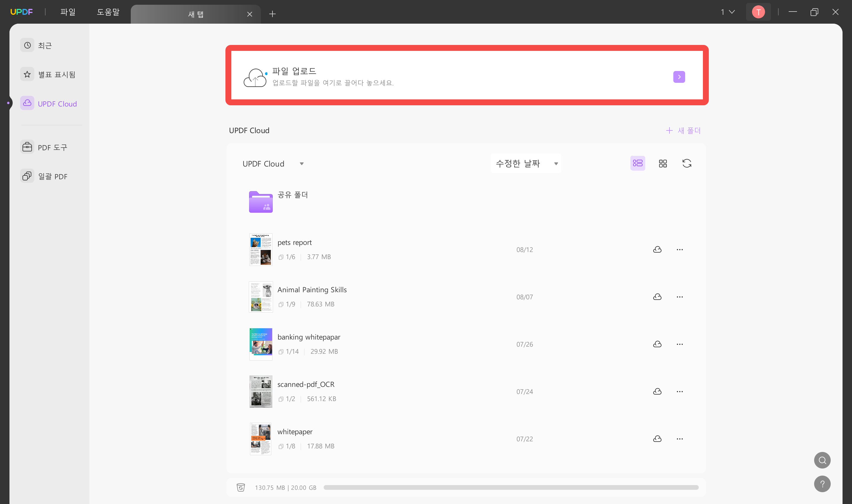Select the 새 탭 tab
The height and width of the screenshot is (504, 852).
(x=196, y=14)
